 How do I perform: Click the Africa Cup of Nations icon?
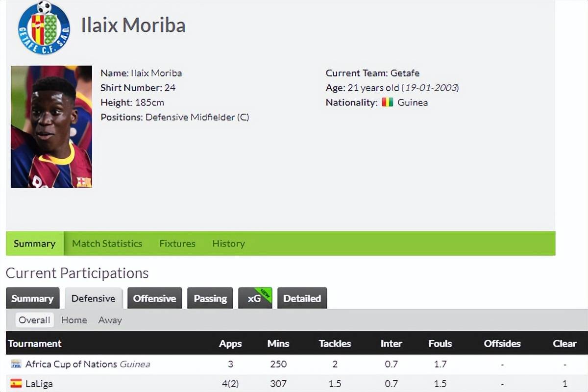point(16,364)
